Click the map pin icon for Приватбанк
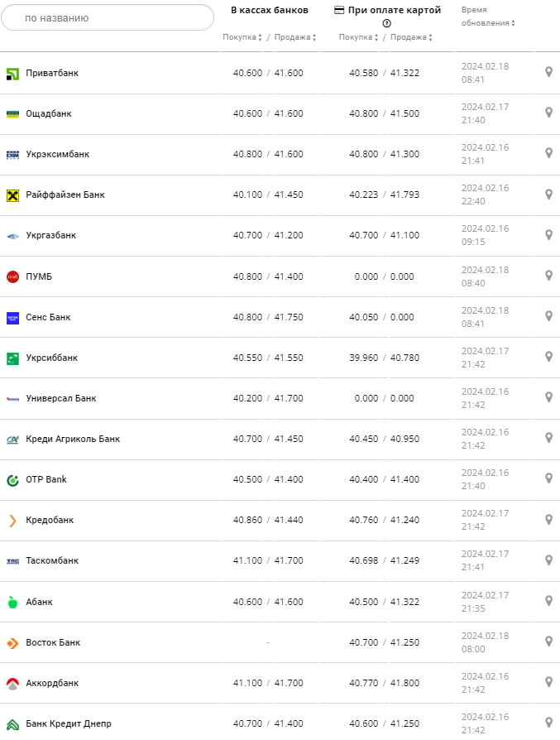This screenshot has height=740, width=560. [548, 72]
